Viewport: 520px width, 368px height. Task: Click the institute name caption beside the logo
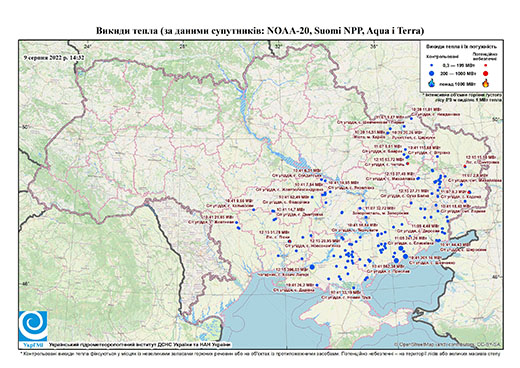coord(140,345)
